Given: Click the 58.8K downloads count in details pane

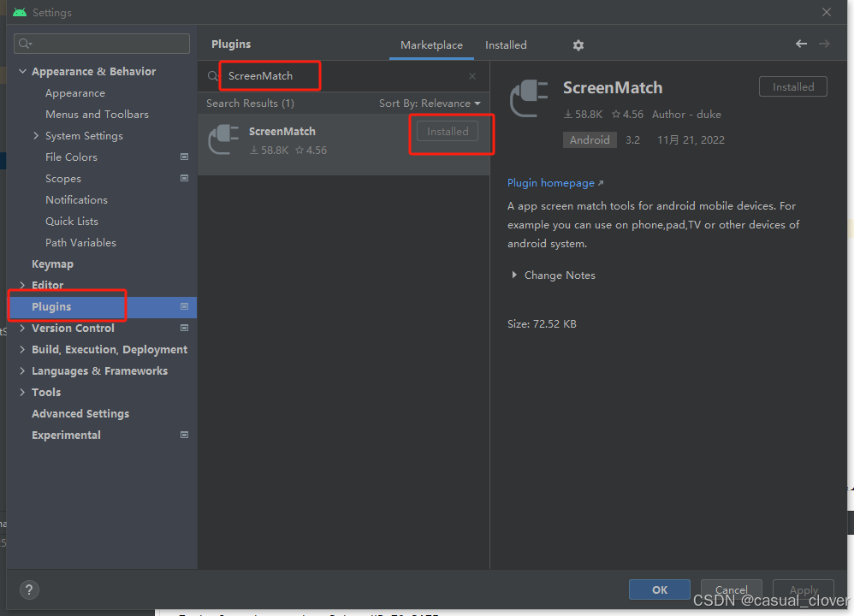Looking at the screenshot, I should click(584, 115).
